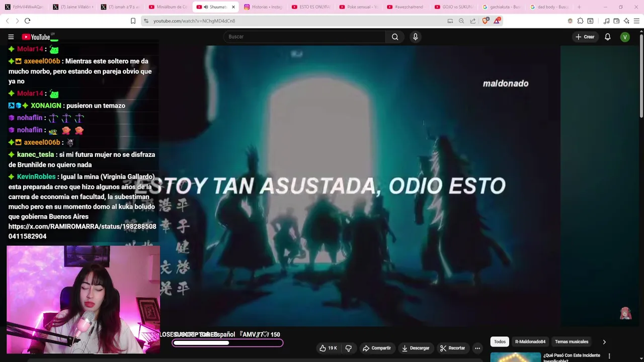Open a new browser tab with plus
The height and width of the screenshot is (362, 644).
point(579,7)
